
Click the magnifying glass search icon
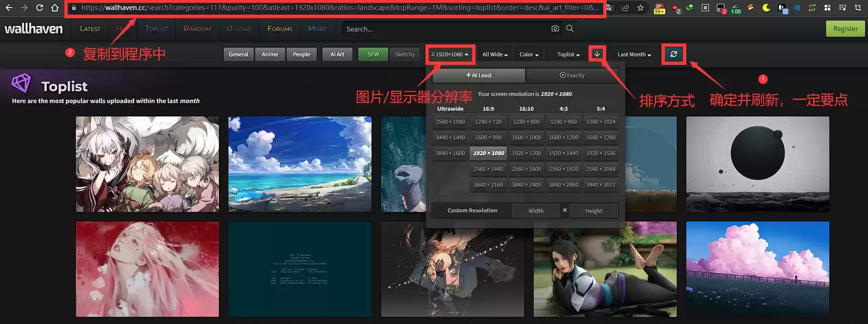570,29
